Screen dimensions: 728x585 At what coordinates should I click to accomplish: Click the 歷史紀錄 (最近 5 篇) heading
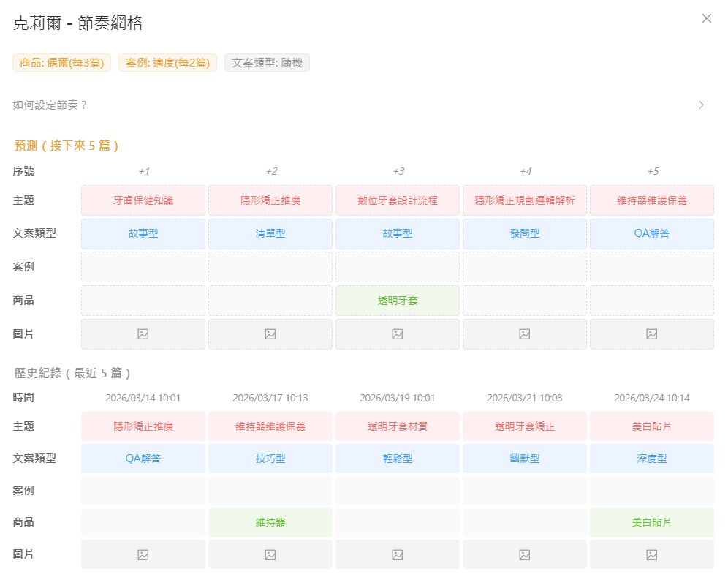pyautogui.click(x=72, y=373)
